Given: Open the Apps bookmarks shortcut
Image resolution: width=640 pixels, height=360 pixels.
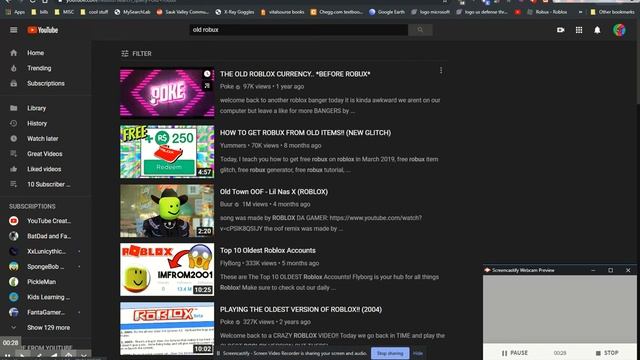Looking at the screenshot, I should (x=15, y=12).
